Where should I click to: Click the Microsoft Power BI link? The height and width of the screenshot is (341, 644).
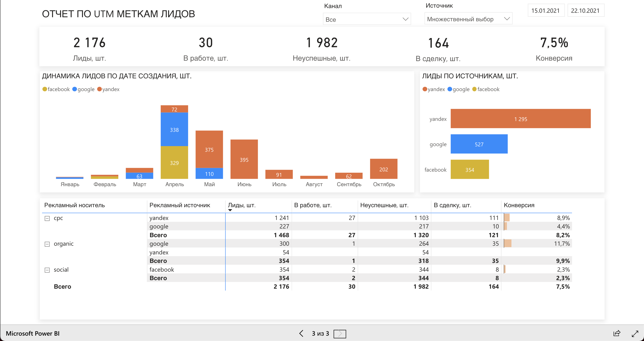click(x=32, y=333)
